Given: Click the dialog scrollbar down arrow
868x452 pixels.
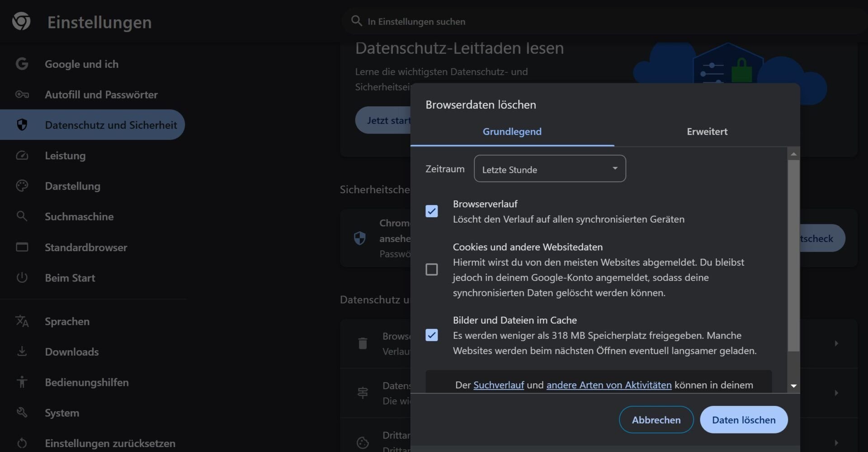Looking at the screenshot, I should [793, 386].
